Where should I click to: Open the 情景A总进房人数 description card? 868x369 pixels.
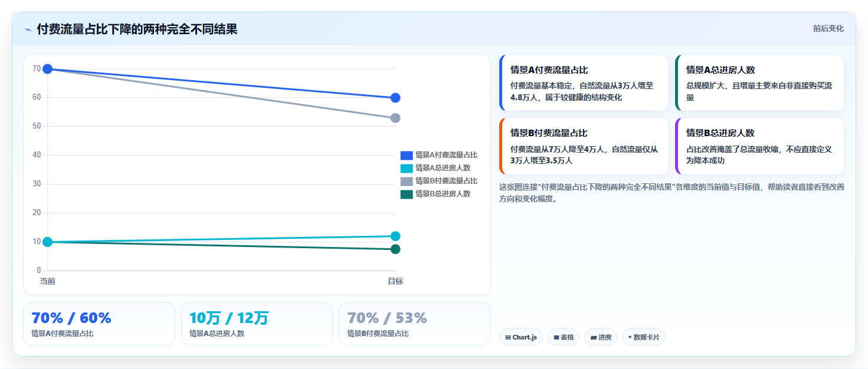[759, 83]
